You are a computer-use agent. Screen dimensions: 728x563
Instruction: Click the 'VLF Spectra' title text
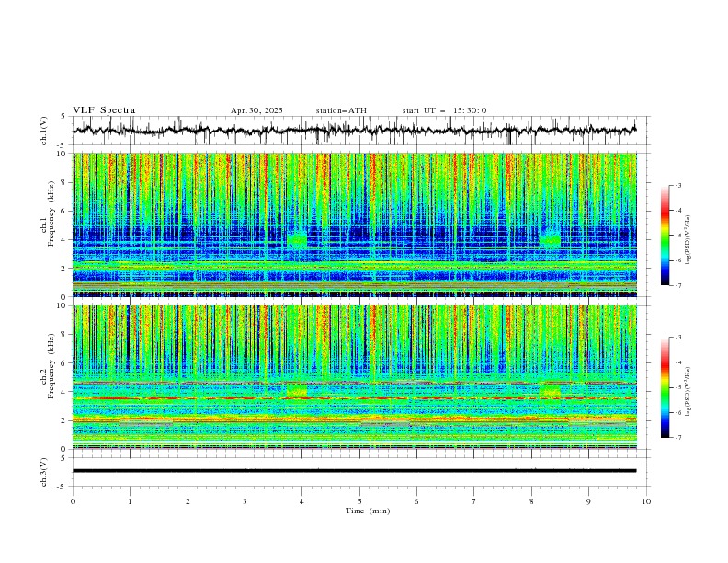pos(104,110)
